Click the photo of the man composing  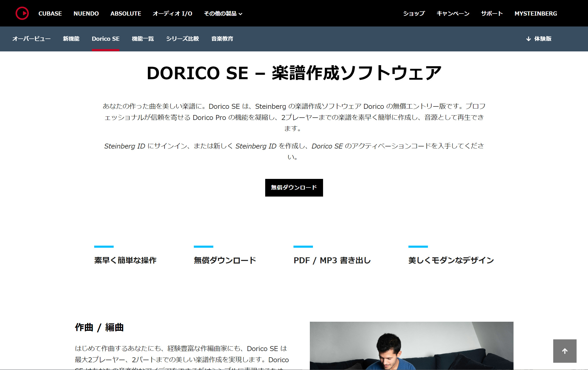pos(412,346)
